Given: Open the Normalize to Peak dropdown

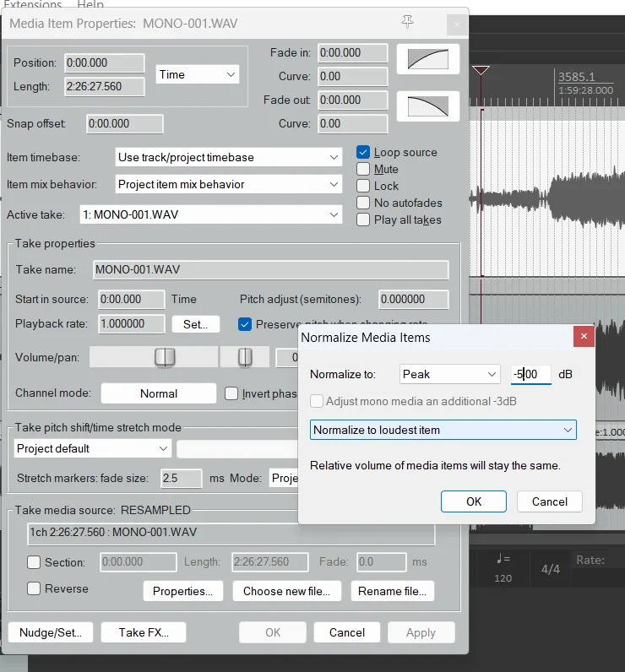Looking at the screenshot, I should coord(449,374).
